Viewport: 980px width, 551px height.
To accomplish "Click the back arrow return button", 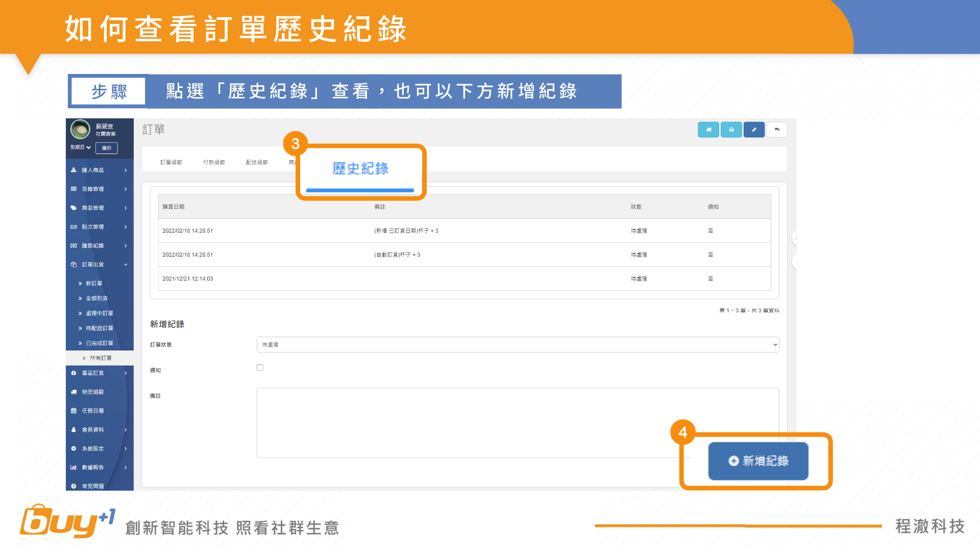I will point(777,130).
